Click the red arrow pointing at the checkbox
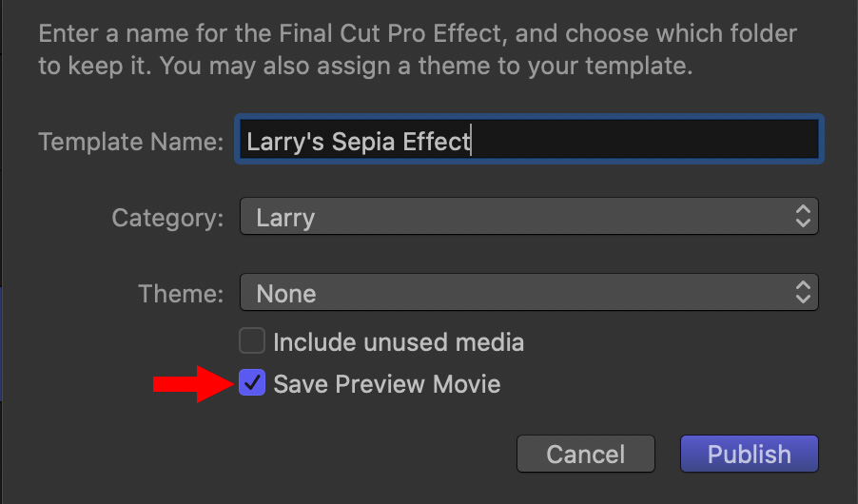 tap(194, 384)
